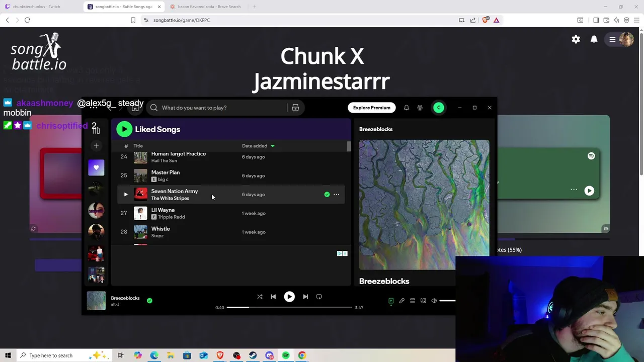Skip to previous track in Spotify

pos(273,297)
